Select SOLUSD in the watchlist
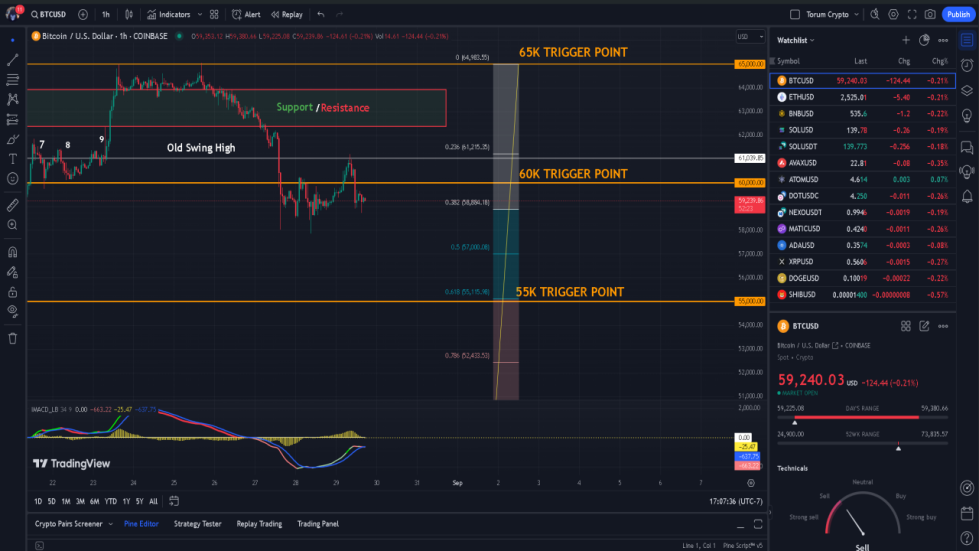This screenshot has width=979, height=551. tap(863, 130)
